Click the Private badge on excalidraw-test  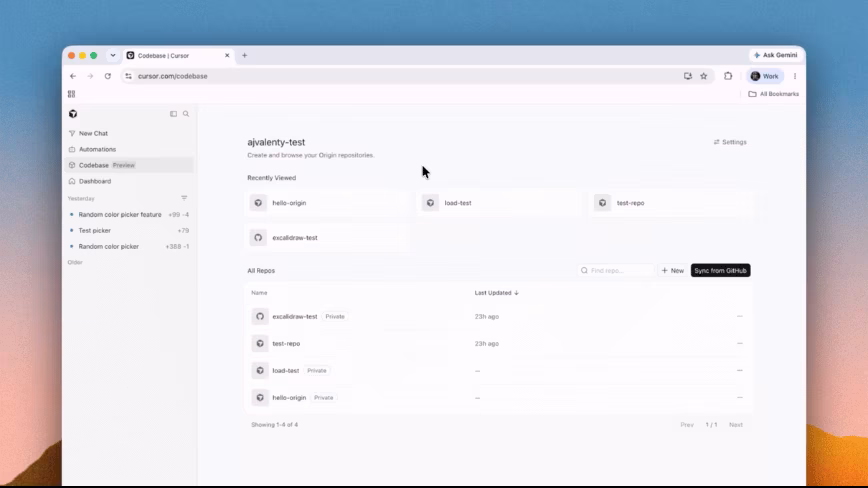pyautogui.click(x=335, y=316)
